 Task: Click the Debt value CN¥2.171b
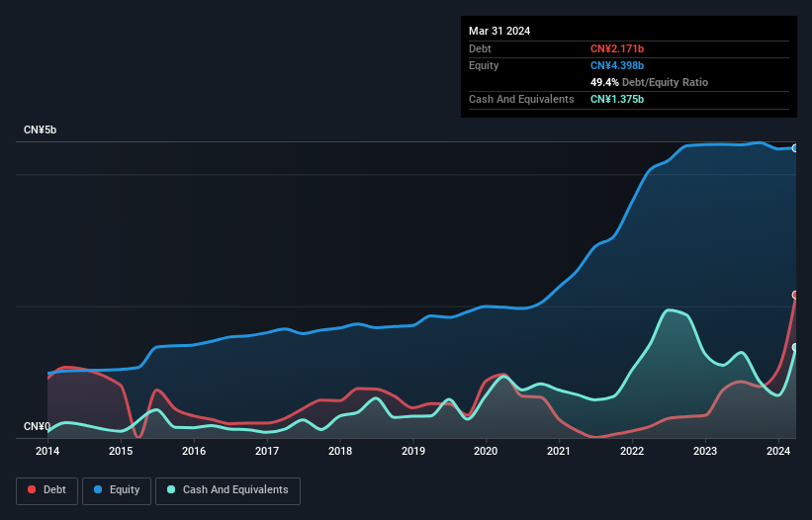tap(617, 48)
